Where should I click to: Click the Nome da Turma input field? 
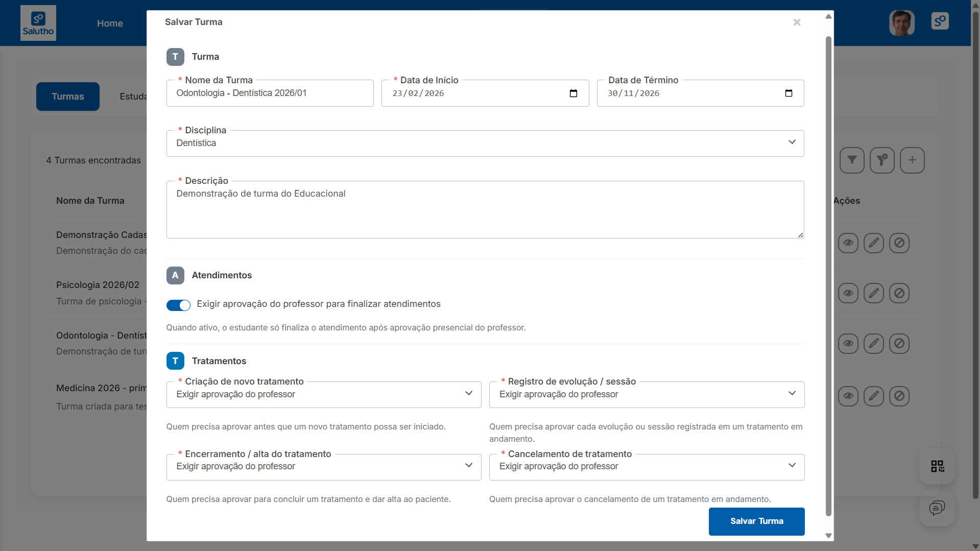click(270, 93)
